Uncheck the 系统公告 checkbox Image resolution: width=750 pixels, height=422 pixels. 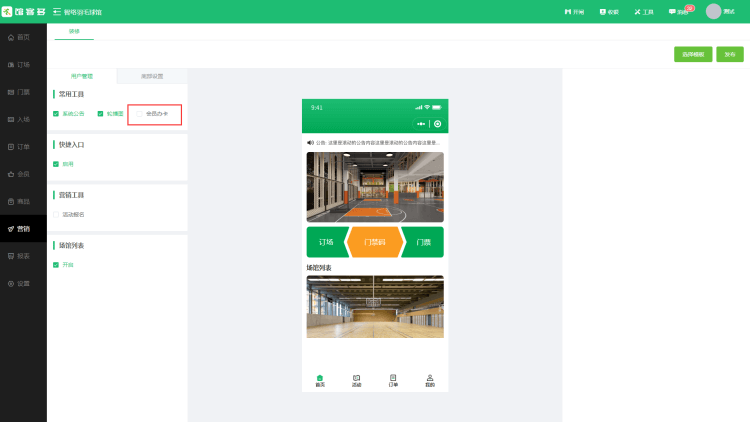56,114
